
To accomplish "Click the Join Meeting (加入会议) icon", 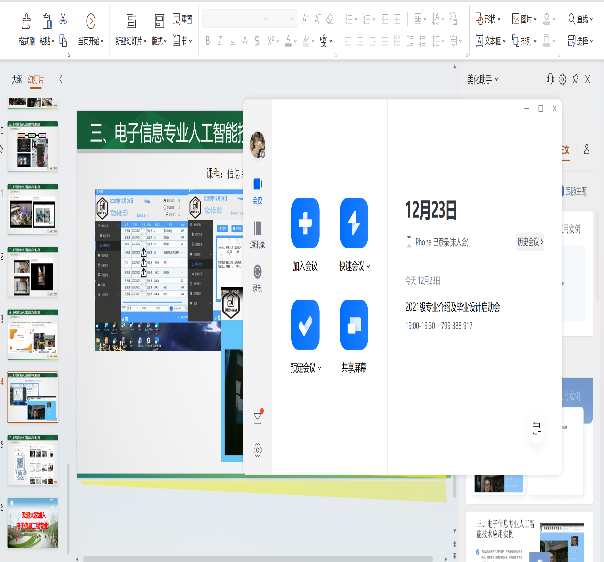I will click(305, 222).
